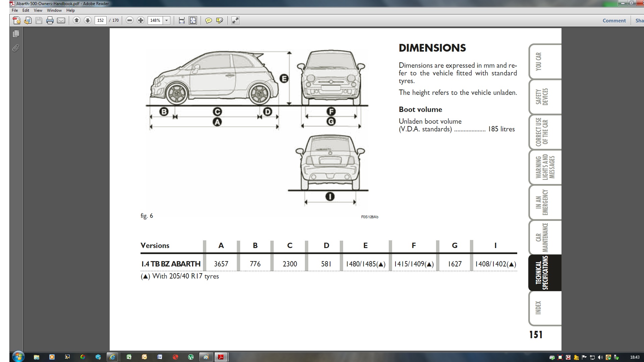Click the email envelope icon
The image size is (644, 362).
click(61, 20)
